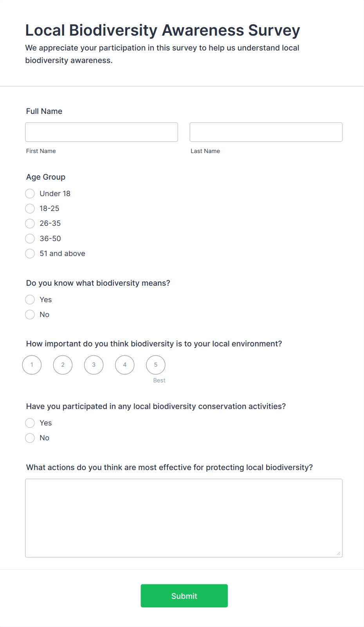Rate biodiversity importance as 5 Best

(156, 365)
